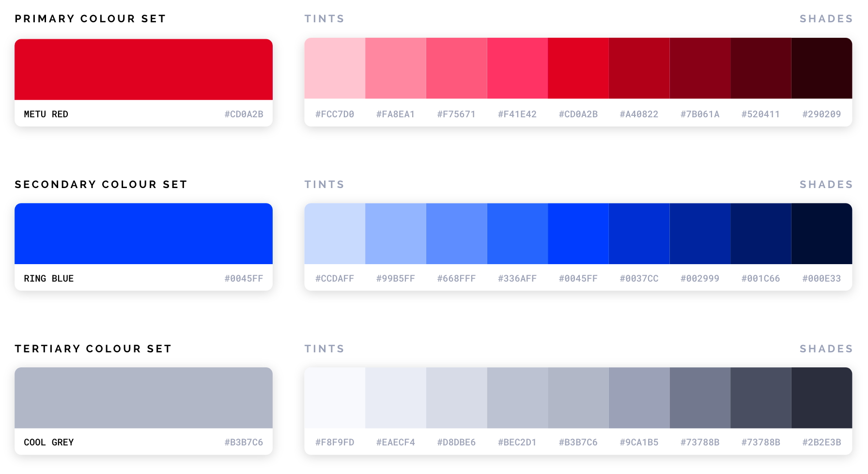
Task: Click the #0045FF hex label beside RING BLUE
Action: [244, 279]
